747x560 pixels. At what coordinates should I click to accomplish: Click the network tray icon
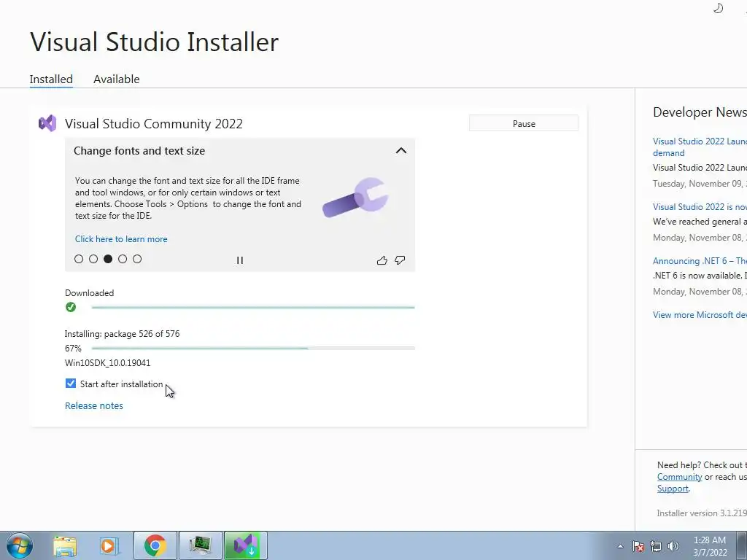pyautogui.click(x=656, y=546)
